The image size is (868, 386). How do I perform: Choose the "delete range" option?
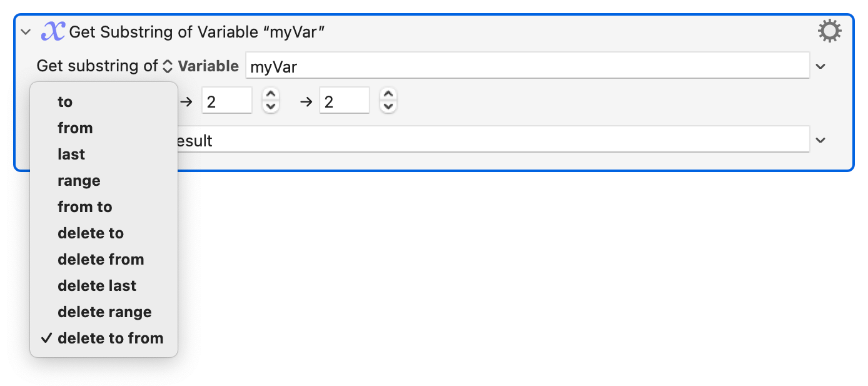pyautogui.click(x=104, y=312)
